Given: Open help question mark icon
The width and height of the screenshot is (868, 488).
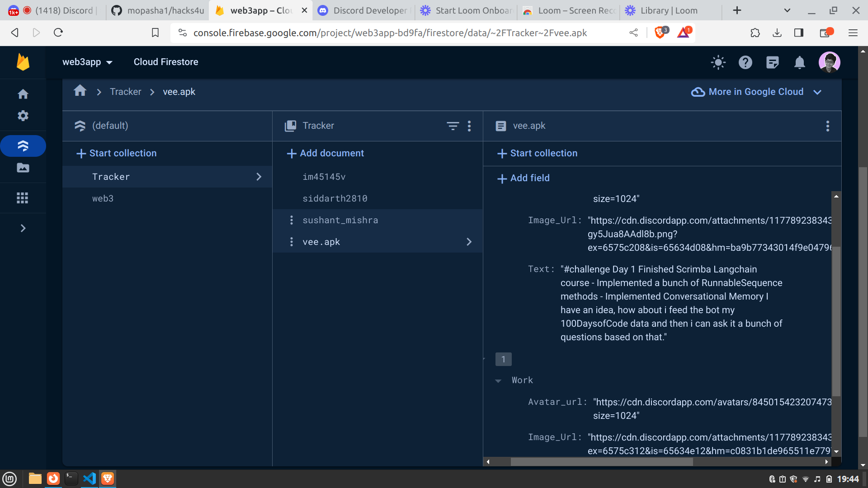Looking at the screenshot, I should (745, 62).
